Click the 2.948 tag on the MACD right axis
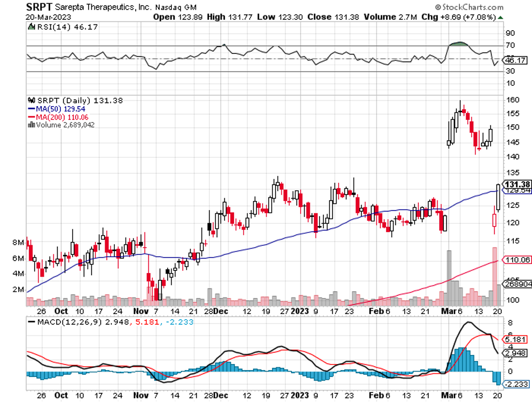This screenshot has width=532, height=402. coord(516,353)
